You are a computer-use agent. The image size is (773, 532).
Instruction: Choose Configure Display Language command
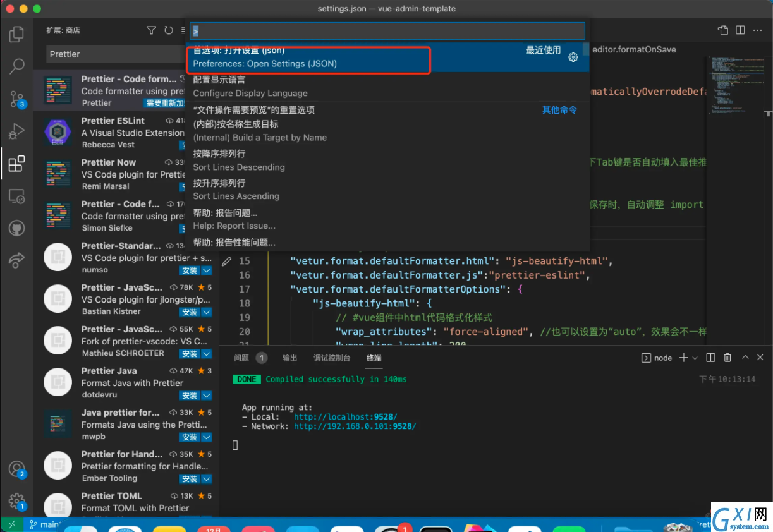point(387,87)
